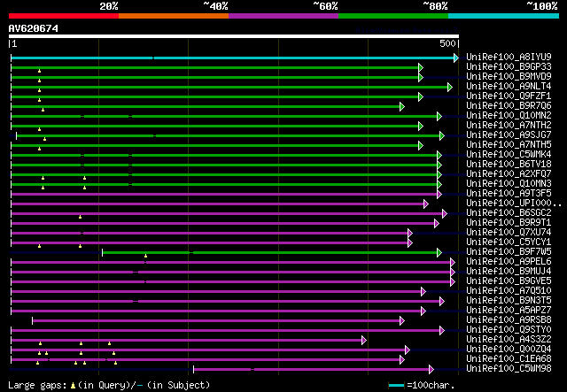Image resolution: width=567 pixels, height=392 pixels.
Task: Click the purple arrowhead on the A4S3Z2 row
Action: pyautogui.click(x=364, y=340)
